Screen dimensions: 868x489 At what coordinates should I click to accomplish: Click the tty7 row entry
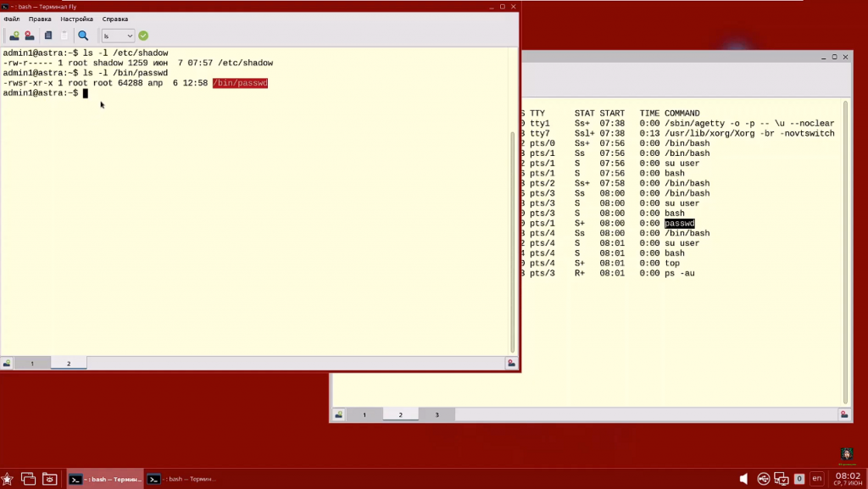pos(540,133)
